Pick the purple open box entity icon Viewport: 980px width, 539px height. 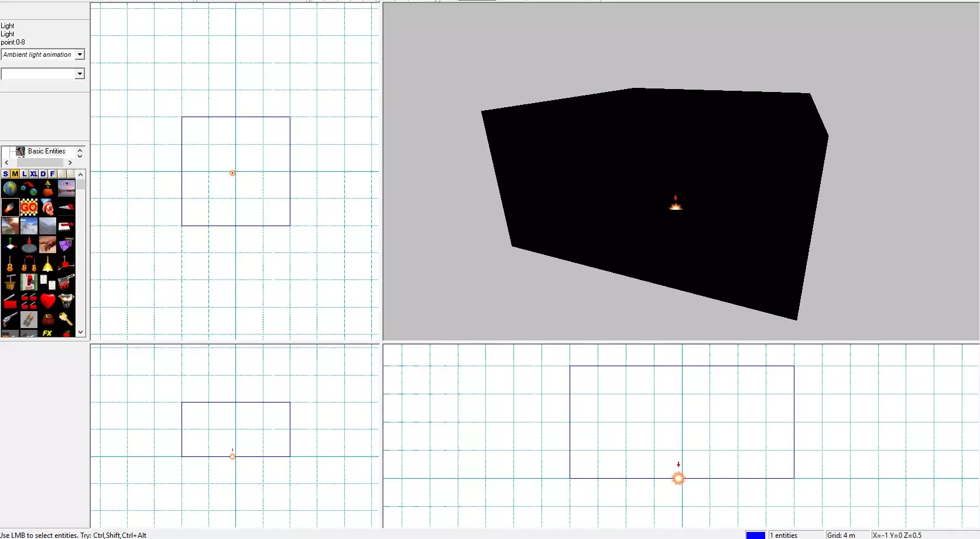[x=66, y=245]
